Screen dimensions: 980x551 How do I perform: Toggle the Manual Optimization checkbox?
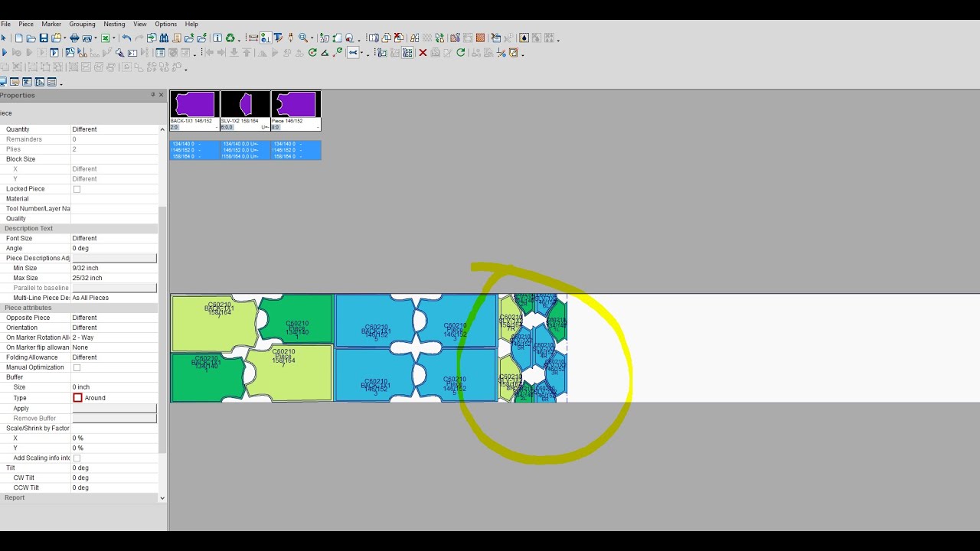tap(77, 367)
